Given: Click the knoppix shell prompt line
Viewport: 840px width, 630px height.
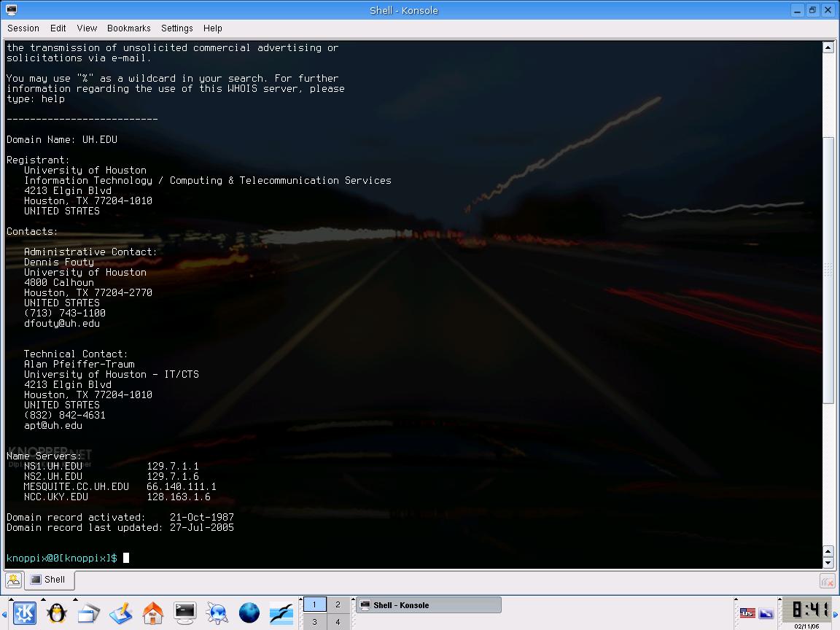Looking at the screenshot, I should (68, 559).
